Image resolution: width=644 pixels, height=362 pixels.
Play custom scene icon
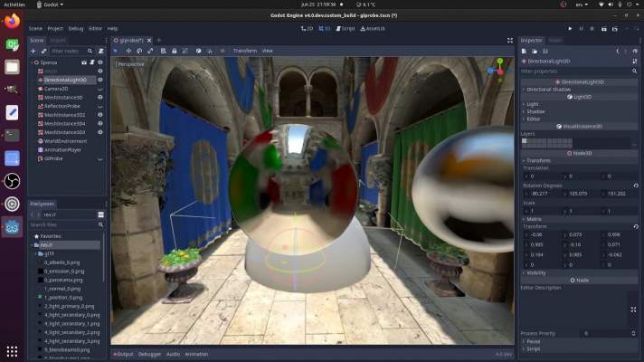pos(615,29)
